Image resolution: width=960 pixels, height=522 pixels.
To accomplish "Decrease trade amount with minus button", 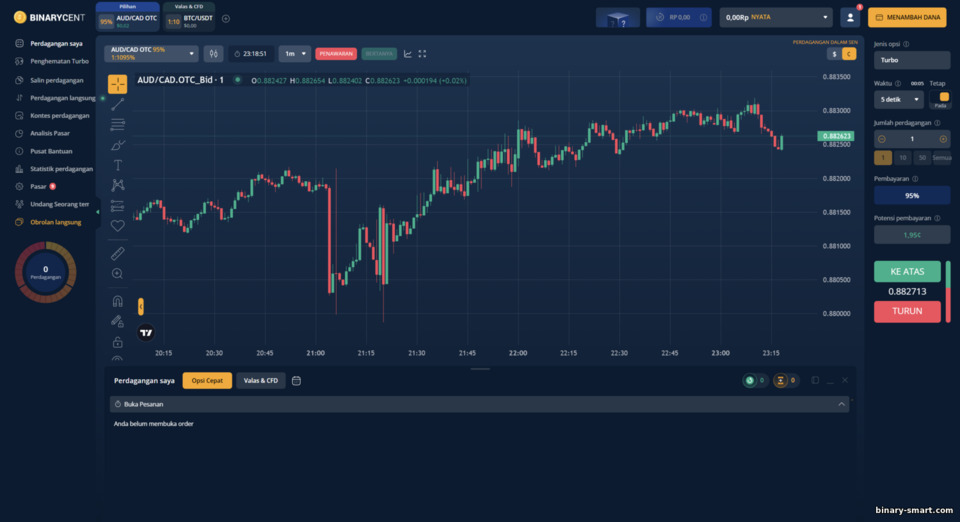I will (x=882, y=139).
